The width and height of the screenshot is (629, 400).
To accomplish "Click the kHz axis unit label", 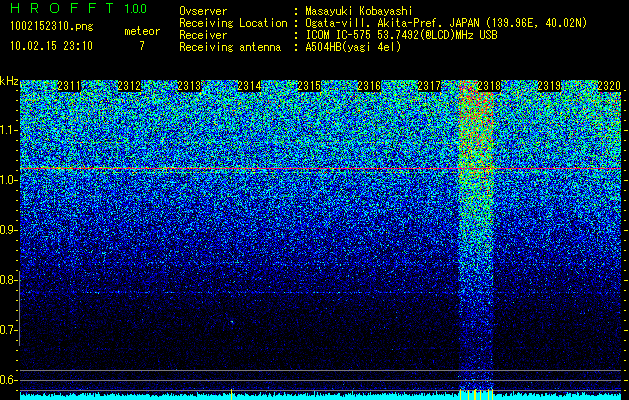I will click(9, 81).
